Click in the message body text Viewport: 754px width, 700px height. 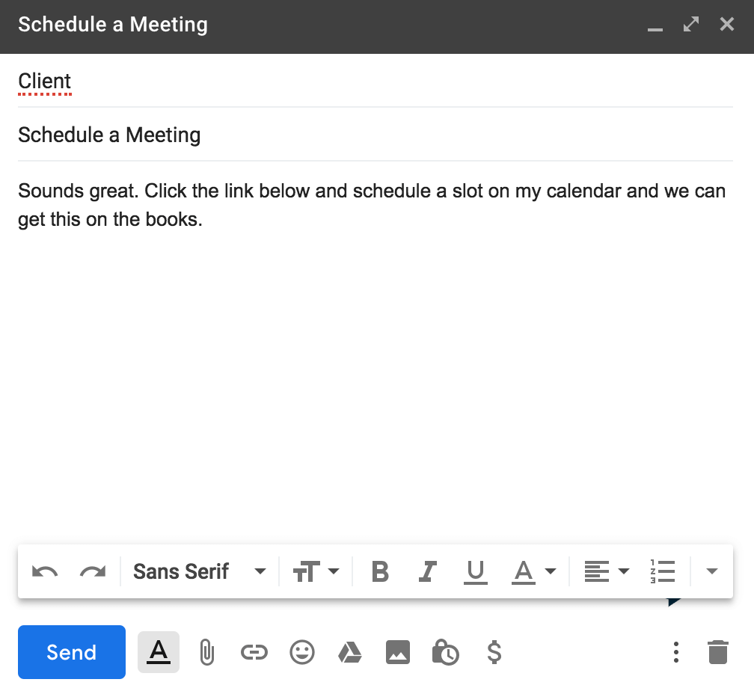point(371,205)
